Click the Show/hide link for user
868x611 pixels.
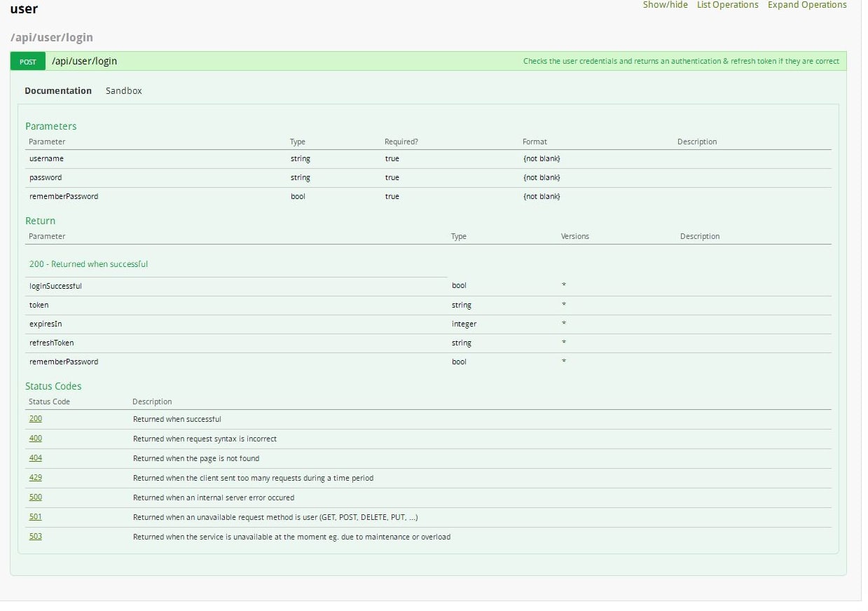coord(665,5)
